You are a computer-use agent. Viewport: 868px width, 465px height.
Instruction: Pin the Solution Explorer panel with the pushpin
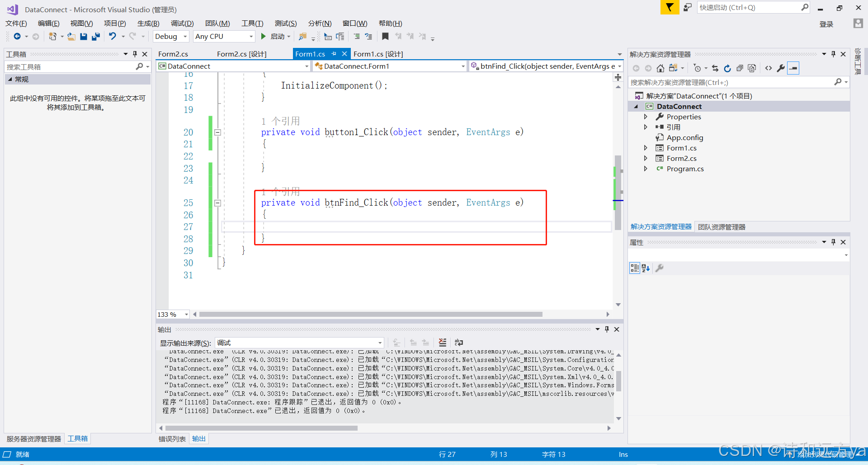pyautogui.click(x=834, y=54)
